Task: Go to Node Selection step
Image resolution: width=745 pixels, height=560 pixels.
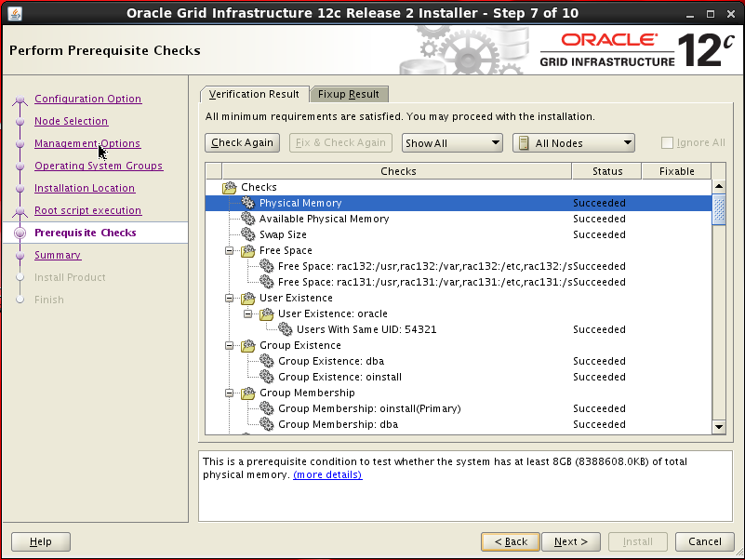Action: pos(72,121)
